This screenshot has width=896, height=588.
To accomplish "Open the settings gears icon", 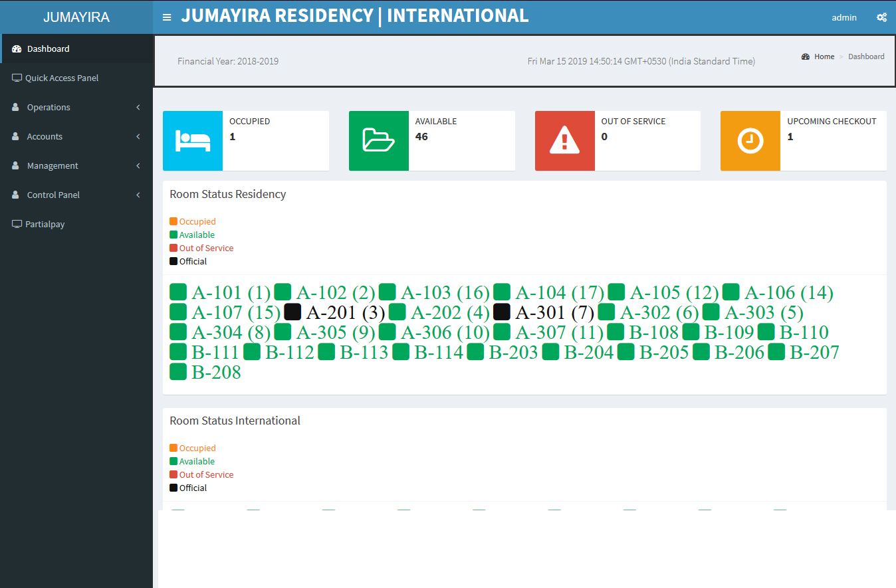I will [x=881, y=17].
